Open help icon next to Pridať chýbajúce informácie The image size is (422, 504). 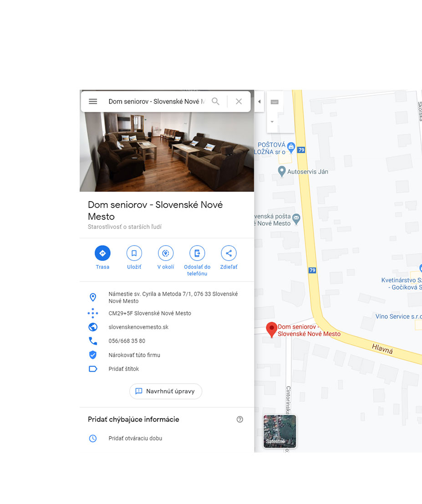(x=239, y=419)
